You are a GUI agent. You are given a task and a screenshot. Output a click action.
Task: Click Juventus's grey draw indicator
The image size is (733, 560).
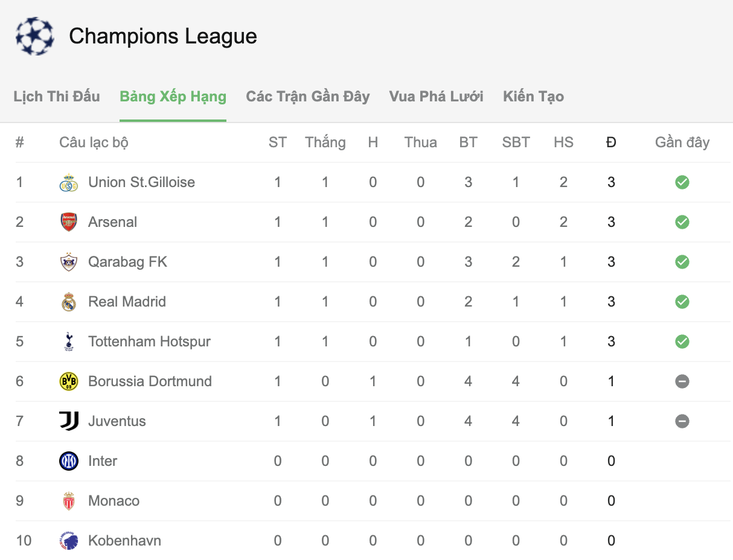[x=682, y=421]
